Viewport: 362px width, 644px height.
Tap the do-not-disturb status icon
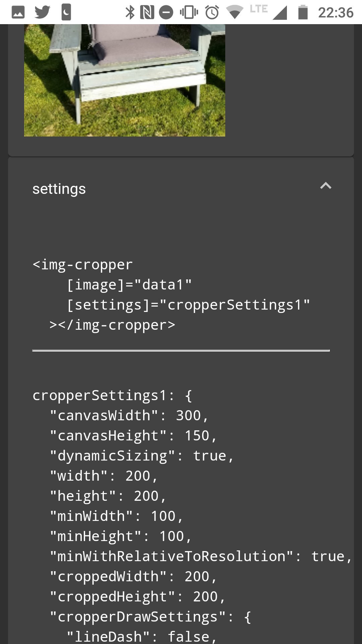(x=166, y=12)
